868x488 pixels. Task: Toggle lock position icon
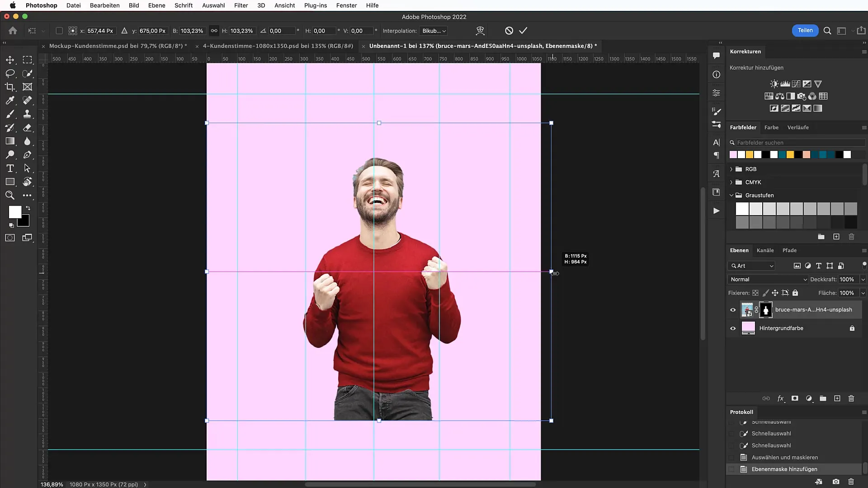coord(775,293)
